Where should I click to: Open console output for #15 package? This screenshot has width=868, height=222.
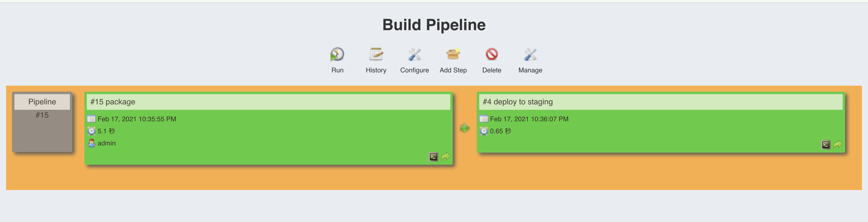433,157
